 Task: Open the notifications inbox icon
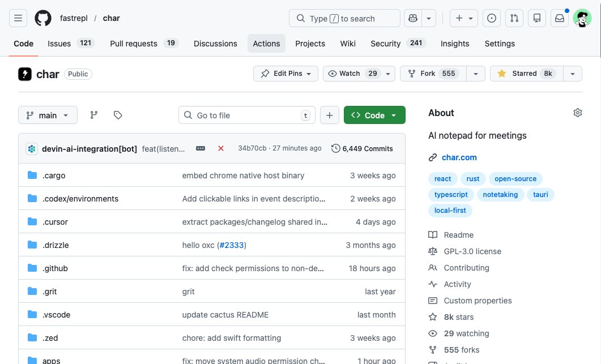560,18
